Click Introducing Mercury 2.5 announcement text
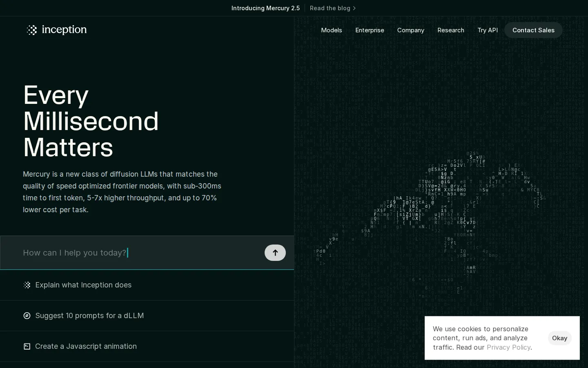Viewport: 588px width, 368px height. (x=265, y=8)
